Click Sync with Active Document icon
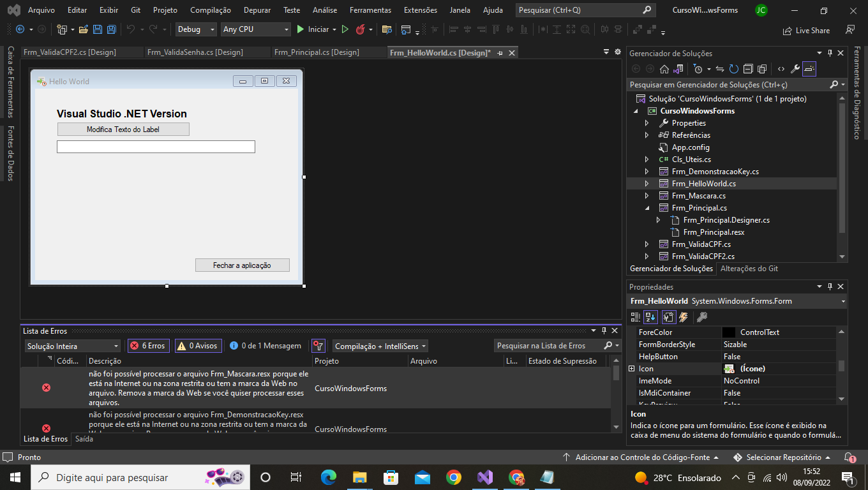868x490 pixels. click(x=720, y=69)
